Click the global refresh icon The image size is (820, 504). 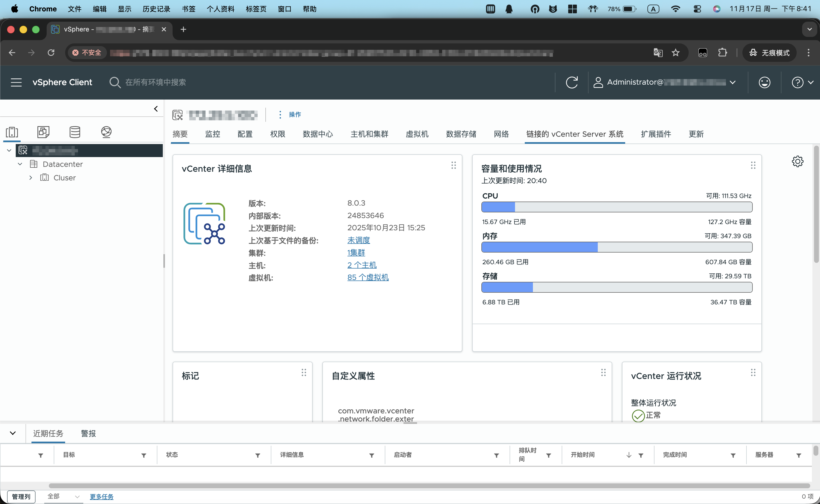coord(572,82)
